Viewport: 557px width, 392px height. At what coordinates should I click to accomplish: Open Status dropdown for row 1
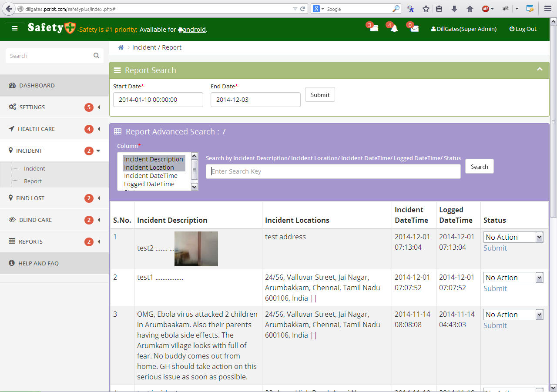513,237
